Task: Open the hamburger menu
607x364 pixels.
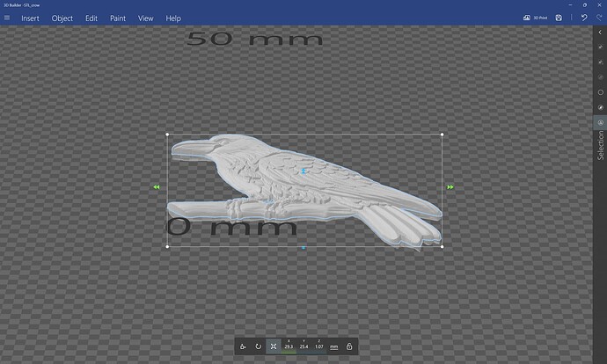Action: tap(7, 18)
